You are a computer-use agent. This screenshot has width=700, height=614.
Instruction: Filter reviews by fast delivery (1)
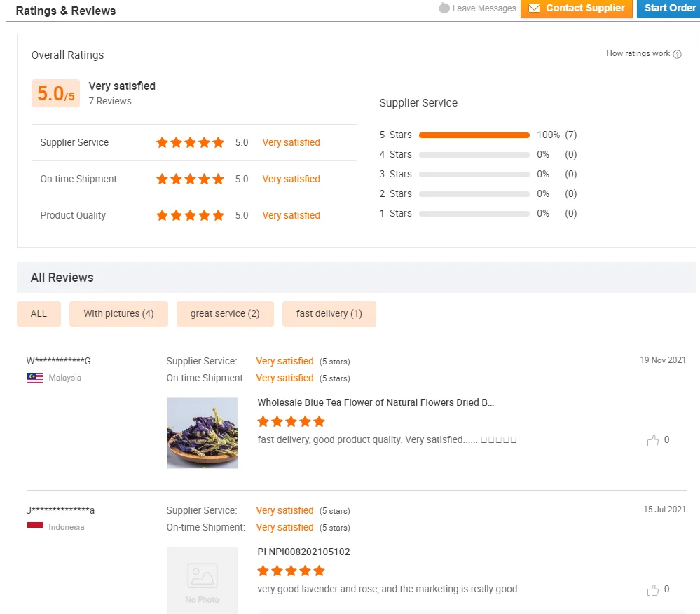click(329, 314)
